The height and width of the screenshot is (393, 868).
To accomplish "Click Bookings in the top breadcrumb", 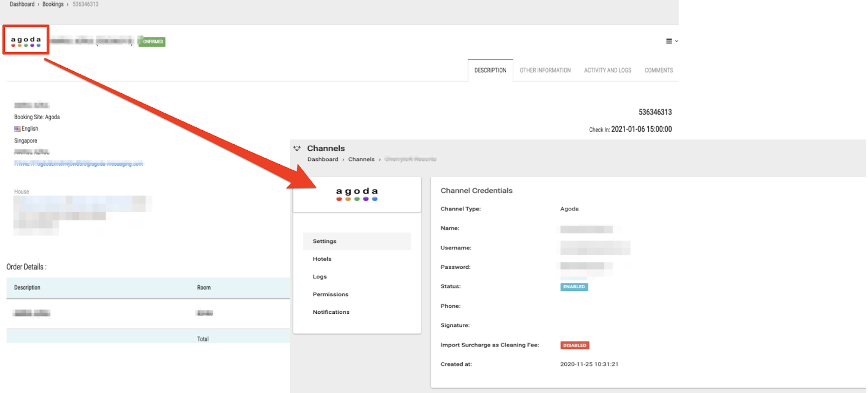I will [x=53, y=4].
